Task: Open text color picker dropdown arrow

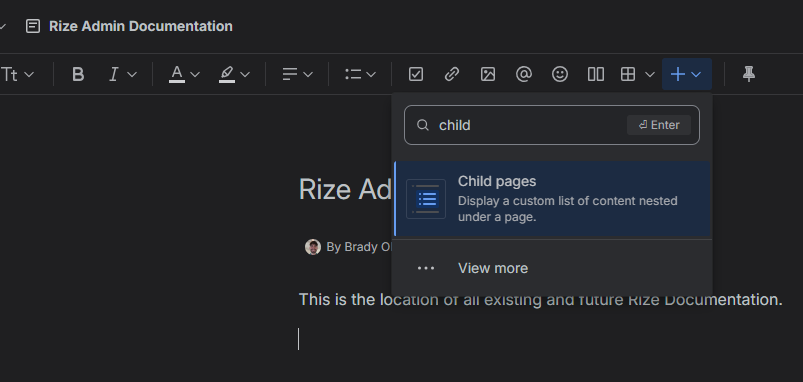Action: coord(195,75)
